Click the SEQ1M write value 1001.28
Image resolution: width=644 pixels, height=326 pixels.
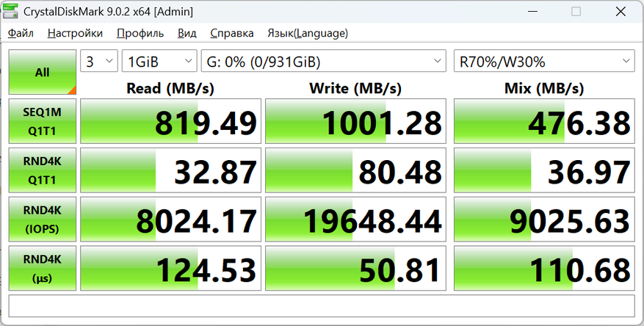(x=355, y=121)
